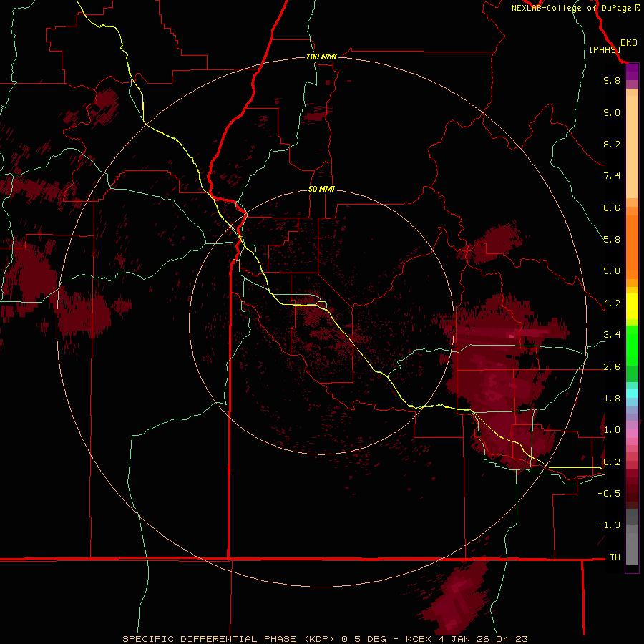The width and height of the screenshot is (644, 644).
Task: Click the 3.4 legend scale value
Action: tap(612, 335)
